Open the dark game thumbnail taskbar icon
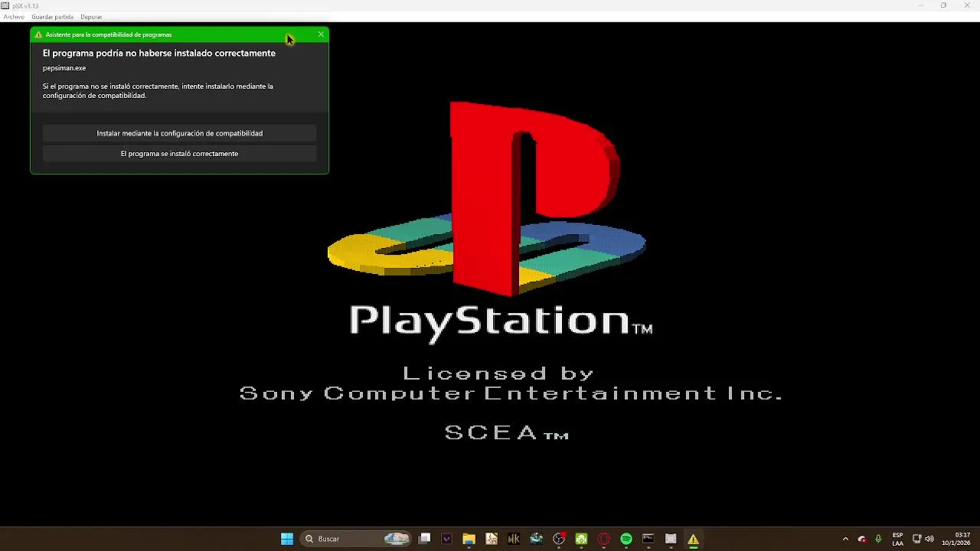This screenshot has height=551, width=980. 536,539
